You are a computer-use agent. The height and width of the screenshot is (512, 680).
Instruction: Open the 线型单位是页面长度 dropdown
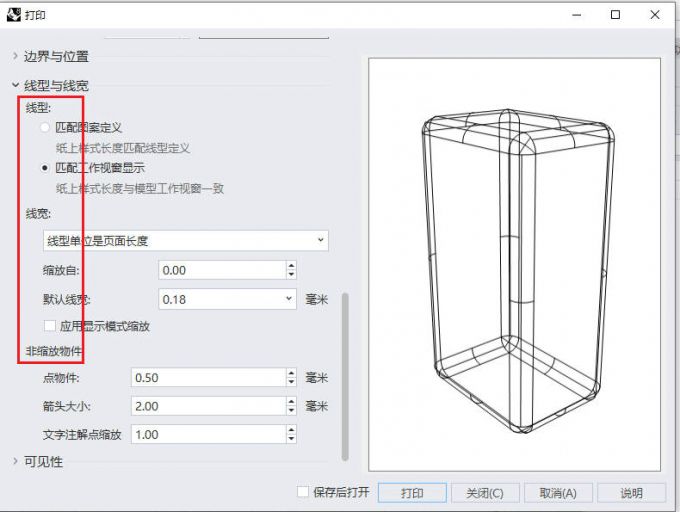[x=186, y=241]
